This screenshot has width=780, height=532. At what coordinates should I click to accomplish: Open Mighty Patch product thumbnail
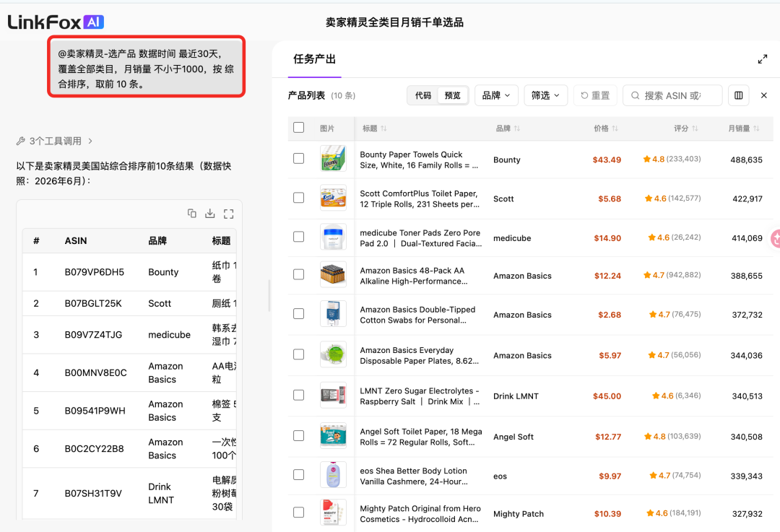tap(333, 513)
